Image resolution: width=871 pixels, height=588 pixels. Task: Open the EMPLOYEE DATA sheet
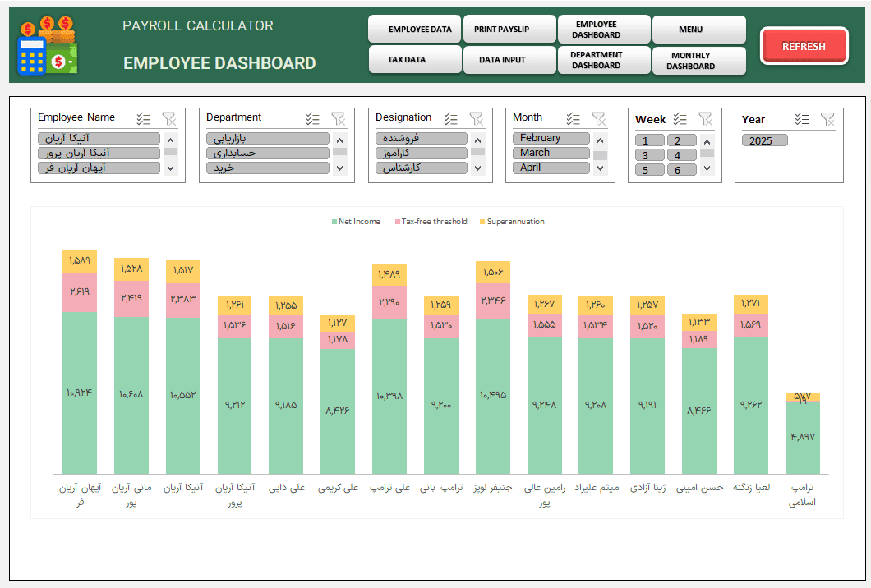click(x=414, y=29)
